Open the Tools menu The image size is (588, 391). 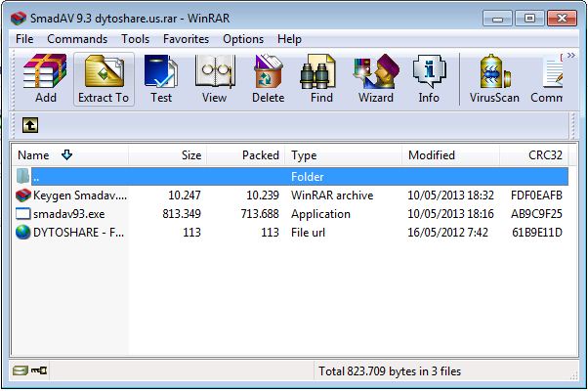click(x=136, y=39)
